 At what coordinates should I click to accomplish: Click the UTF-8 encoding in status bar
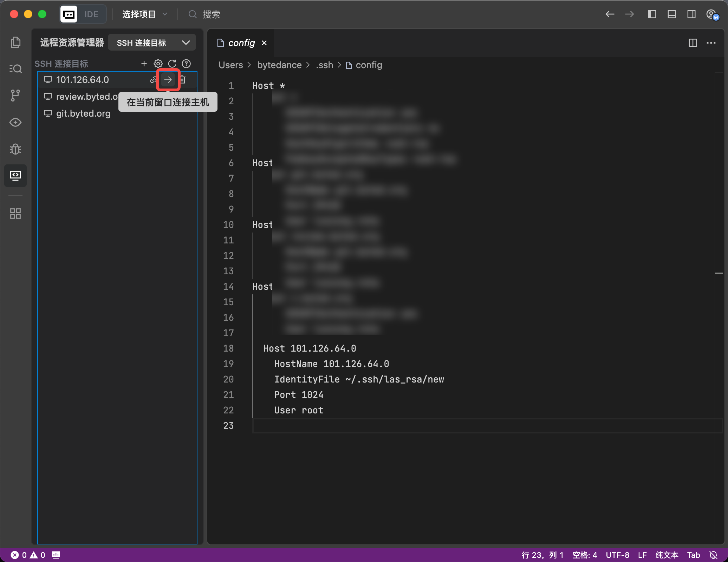(x=617, y=555)
